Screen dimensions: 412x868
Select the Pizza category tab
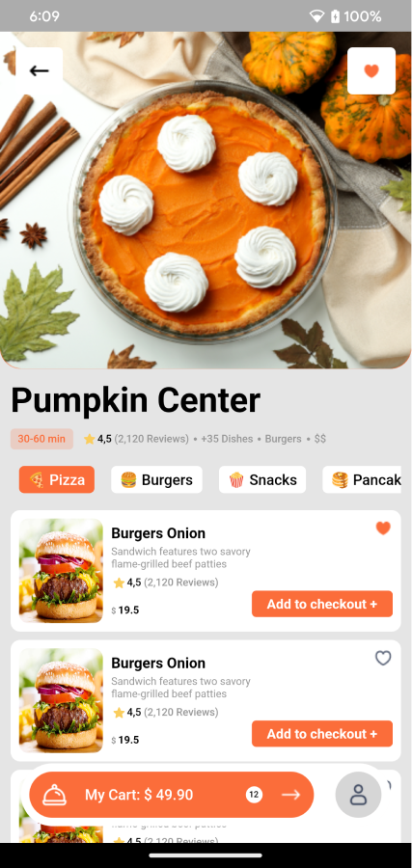tap(57, 479)
